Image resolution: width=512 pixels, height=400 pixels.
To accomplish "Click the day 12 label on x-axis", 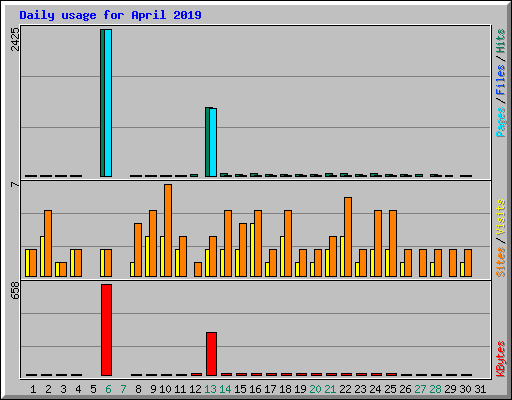I will [x=195, y=389].
